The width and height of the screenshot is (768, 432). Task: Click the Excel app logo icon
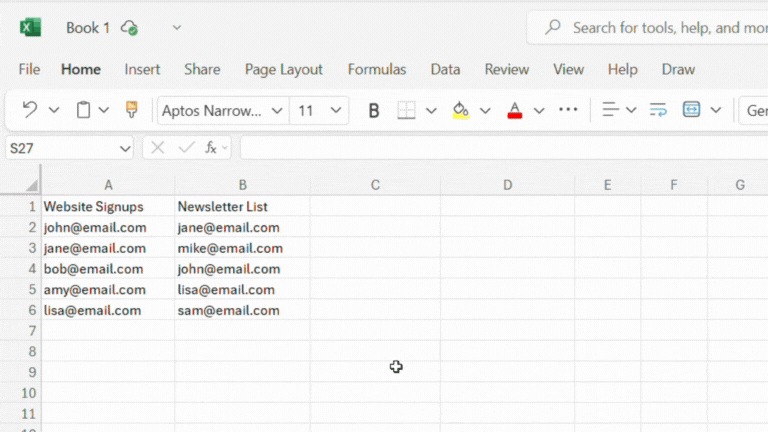tap(30, 27)
